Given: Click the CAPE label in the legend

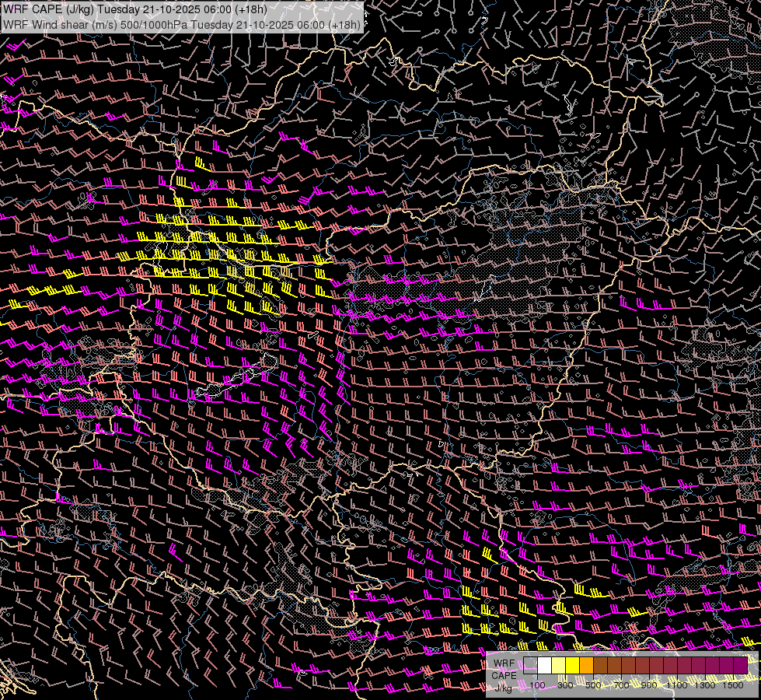Looking at the screenshot, I should [504, 675].
